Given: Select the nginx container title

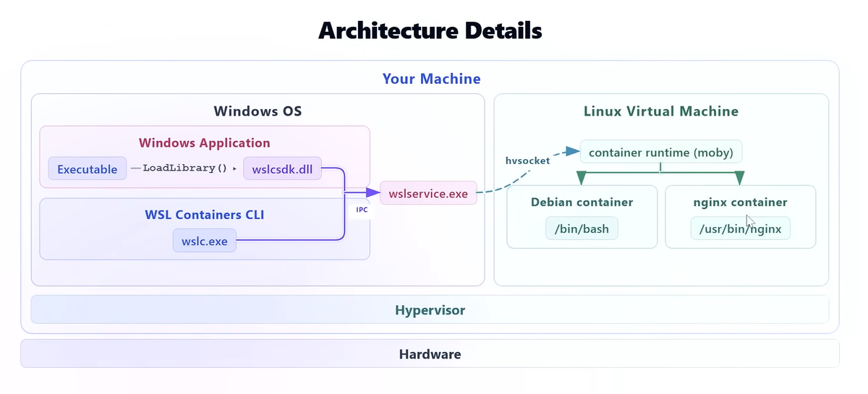Looking at the screenshot, I should coord(740,202).
